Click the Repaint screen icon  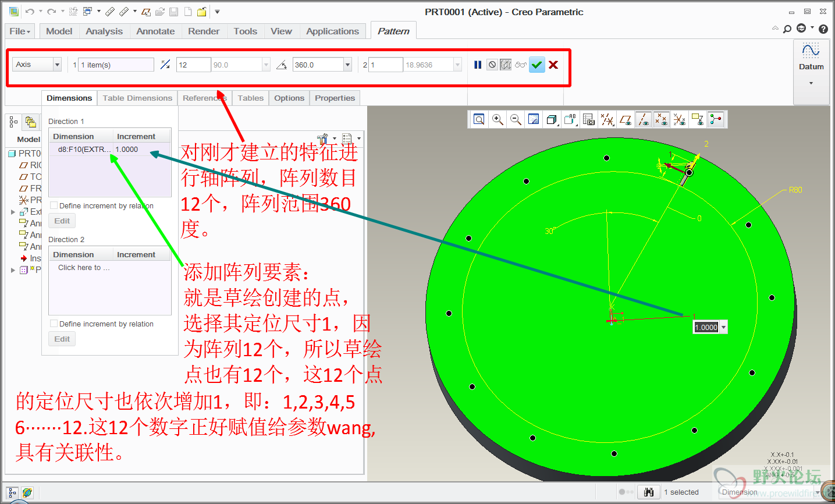[534, 119]
